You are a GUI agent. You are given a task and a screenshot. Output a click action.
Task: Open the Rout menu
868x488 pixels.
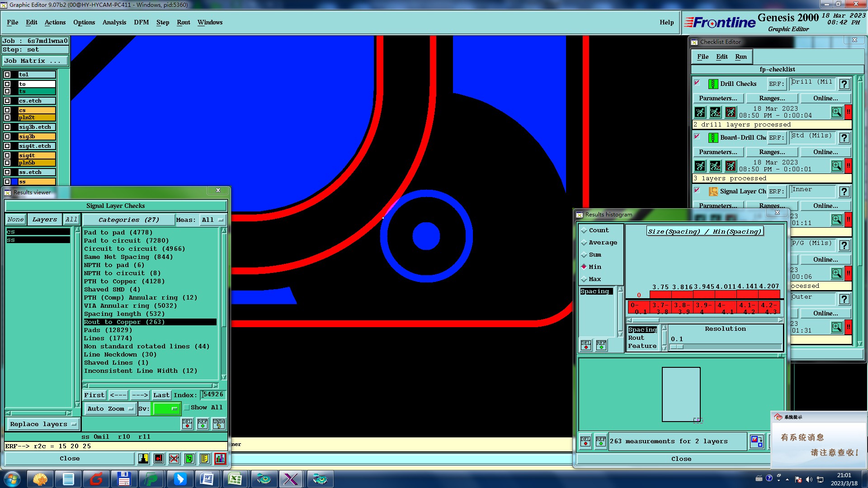tap(184, 22)
